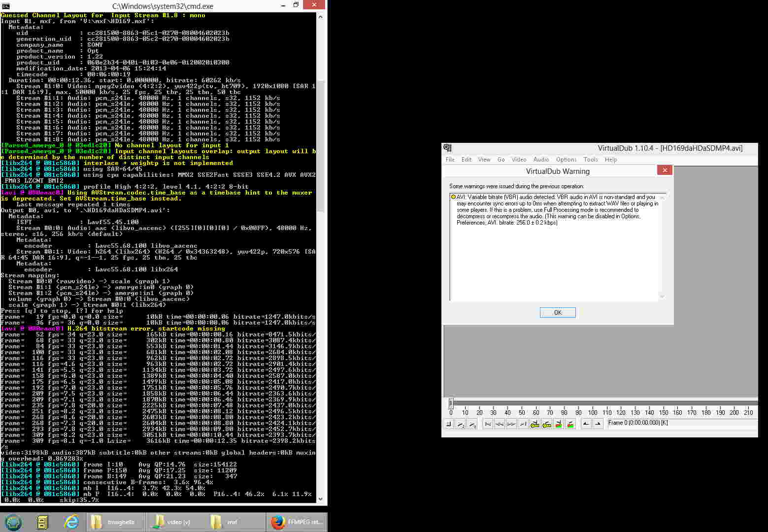Screen dimensions: 768x532
Task: Click the cmd window scroll down arrow
Action: (321, 499)
